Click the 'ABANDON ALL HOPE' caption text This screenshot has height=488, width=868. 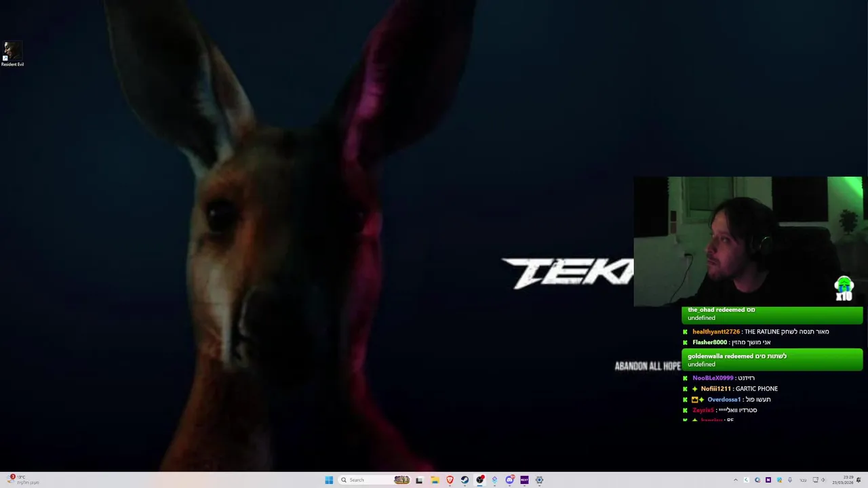pos(648,366)
